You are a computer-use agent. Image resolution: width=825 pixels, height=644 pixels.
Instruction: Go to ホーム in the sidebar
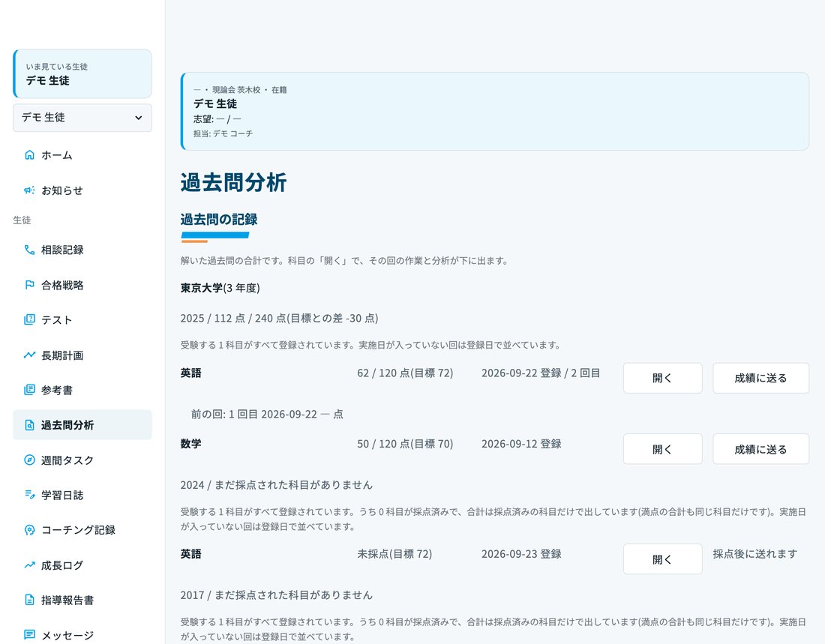coord(82,154)
